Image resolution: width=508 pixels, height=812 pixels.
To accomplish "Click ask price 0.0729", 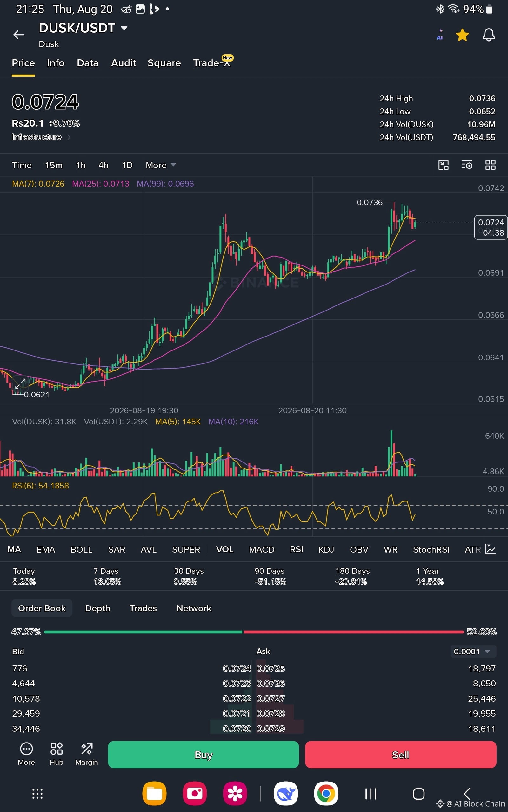I will tap(271, 729).
